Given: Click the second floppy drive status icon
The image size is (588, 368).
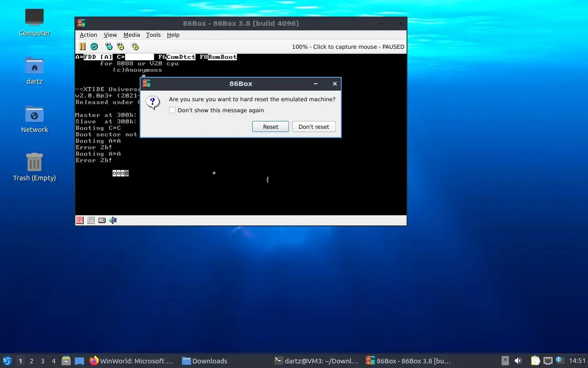Looking at the screenshot, I should click(x=91, y=220).
